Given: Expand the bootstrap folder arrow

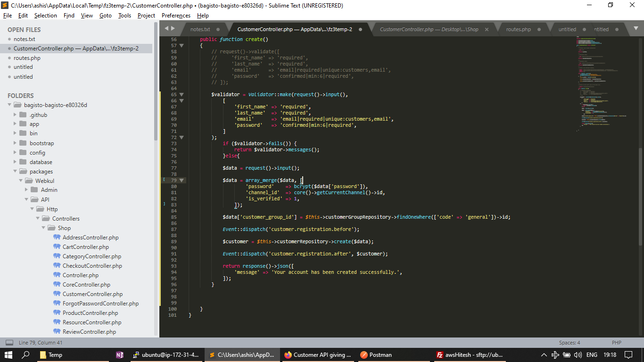Looking at the screenshot, I should tap(15, 143).
